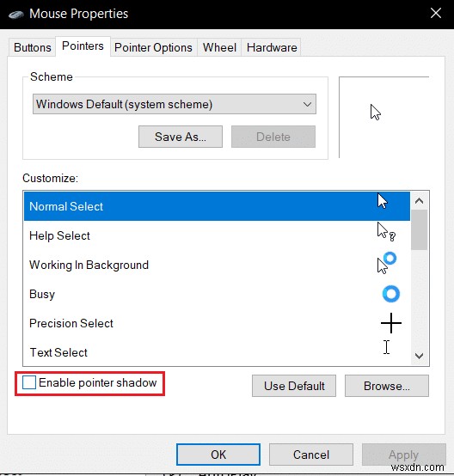Click the Cancel button
This screenshot has height=476, width=454.
point(311,455)
